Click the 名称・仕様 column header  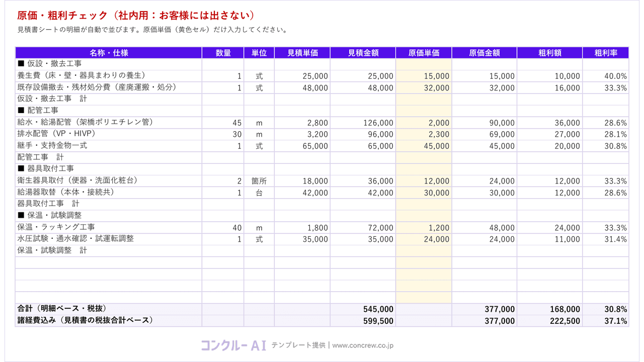pyautogui.click(x=109, y=53)
